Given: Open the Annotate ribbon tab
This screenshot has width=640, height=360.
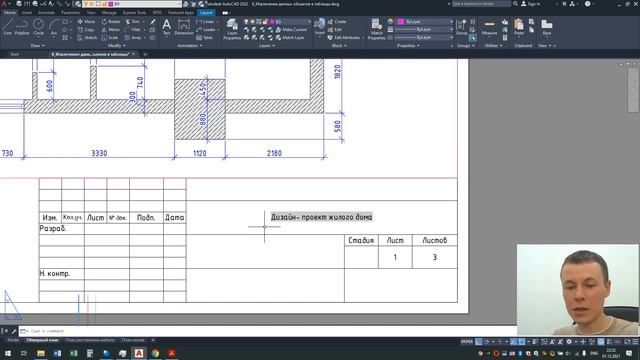Looking at the screenshot, I should (46, 13).
